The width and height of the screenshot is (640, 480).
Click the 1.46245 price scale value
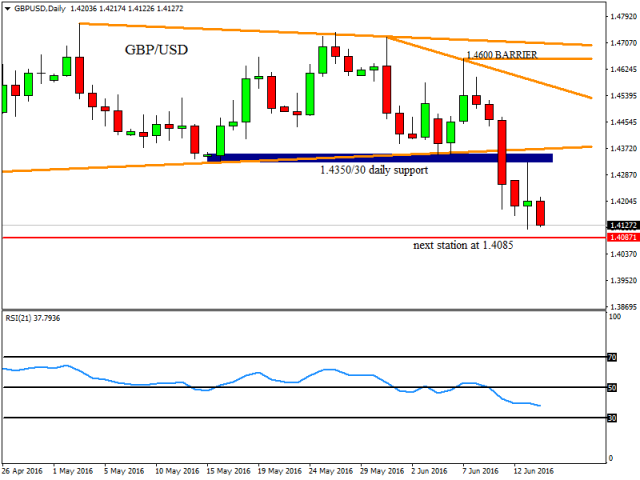point(623,69)
